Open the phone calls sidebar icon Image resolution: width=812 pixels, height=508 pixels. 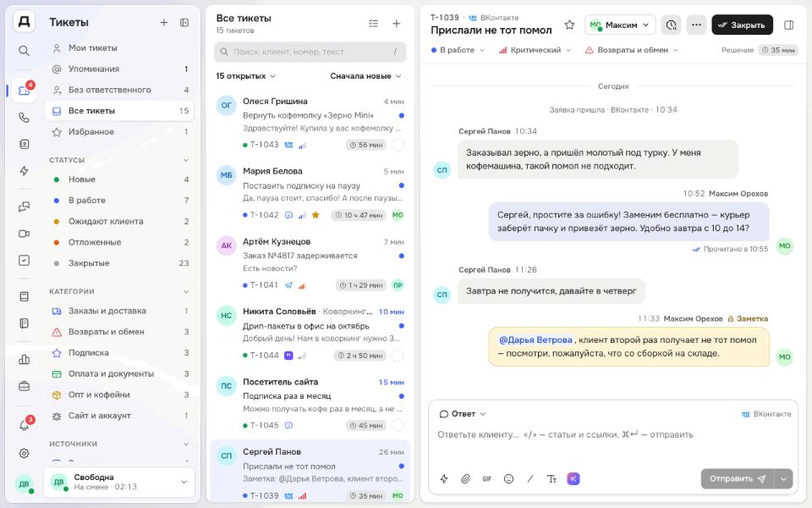click(x=24, y=118)
